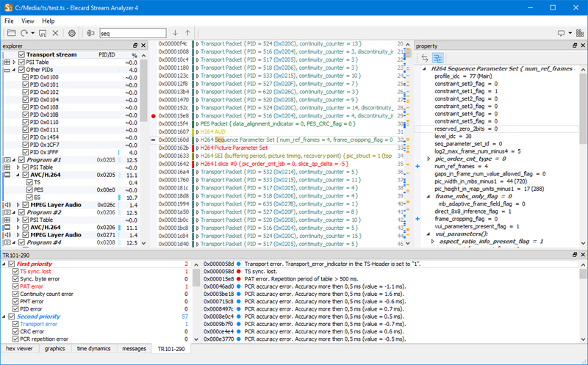588x365 pixels.
Task: Click the layout grid icon at top right
Action: click(580, 33)
